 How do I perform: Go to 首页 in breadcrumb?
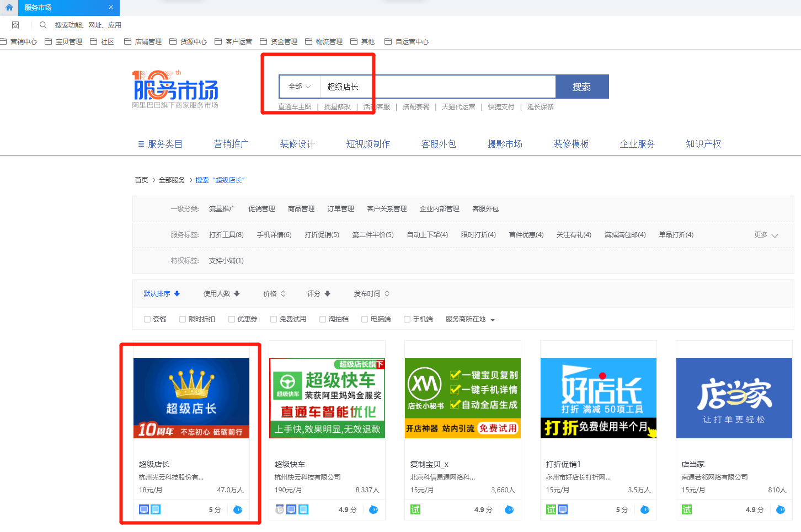(x=142, y=180)
